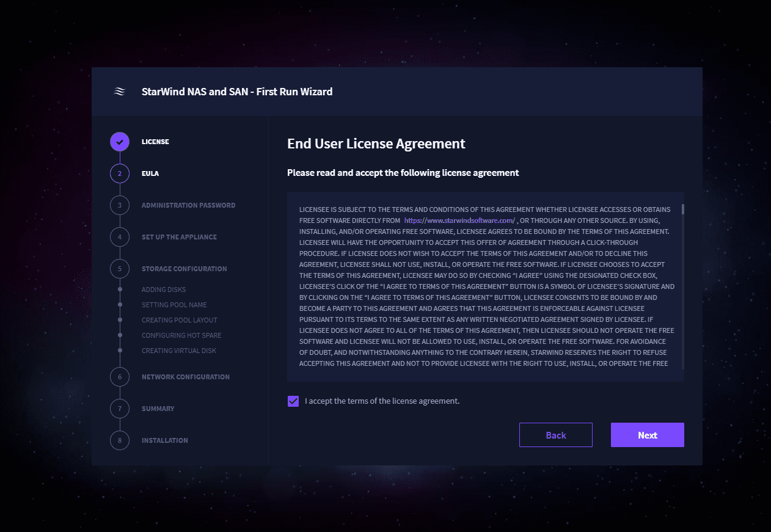Click the license agreement scrollbar thumb
Viewport: 771px width, 532px height.
pos(683,209)
